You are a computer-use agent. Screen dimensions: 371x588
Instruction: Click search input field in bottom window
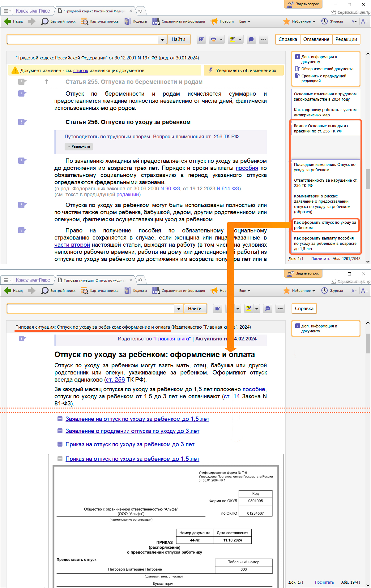point(91,309)
